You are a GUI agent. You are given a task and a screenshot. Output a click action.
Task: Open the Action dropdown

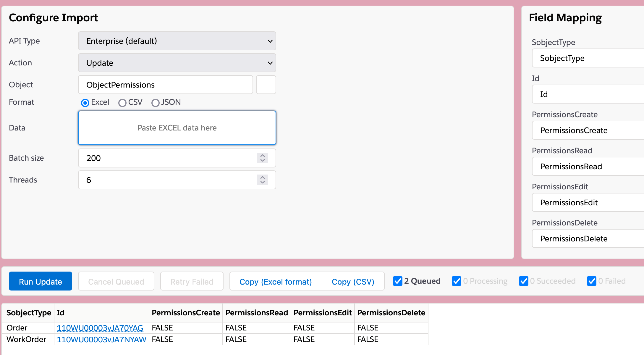coord(177,63)
